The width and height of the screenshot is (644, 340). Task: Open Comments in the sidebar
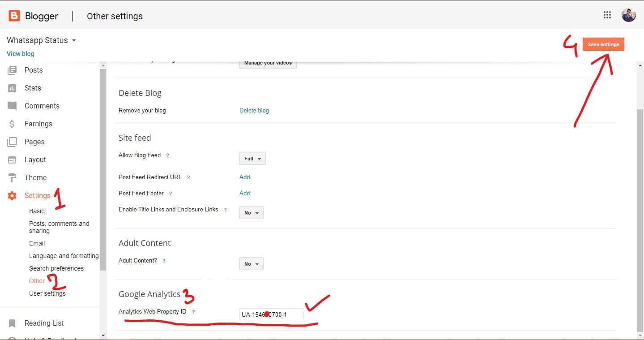pos(42,106)
